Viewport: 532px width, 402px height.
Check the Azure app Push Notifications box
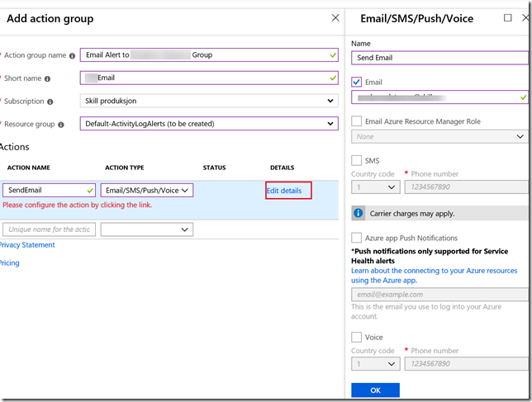tap(356, 237)
